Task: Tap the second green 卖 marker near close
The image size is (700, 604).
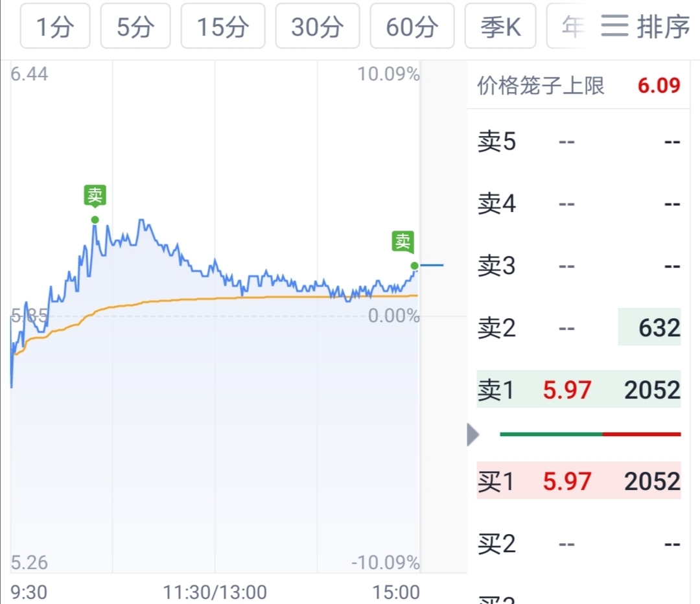Action: tap(403, 242)
